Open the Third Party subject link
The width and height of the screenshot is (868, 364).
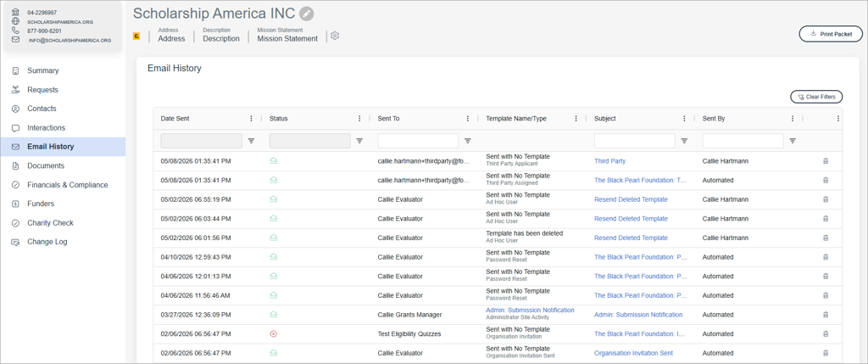coord(609,161)
